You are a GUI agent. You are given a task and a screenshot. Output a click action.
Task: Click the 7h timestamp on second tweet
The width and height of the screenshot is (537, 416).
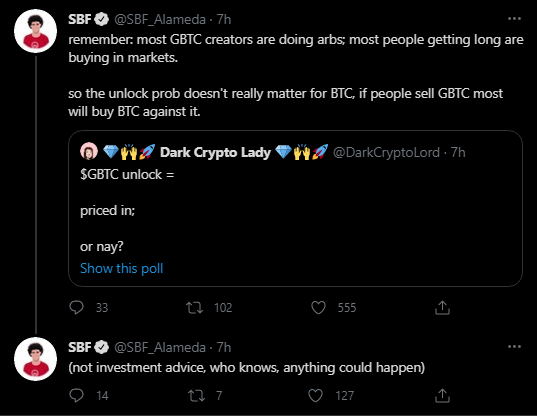pos(224,348)
